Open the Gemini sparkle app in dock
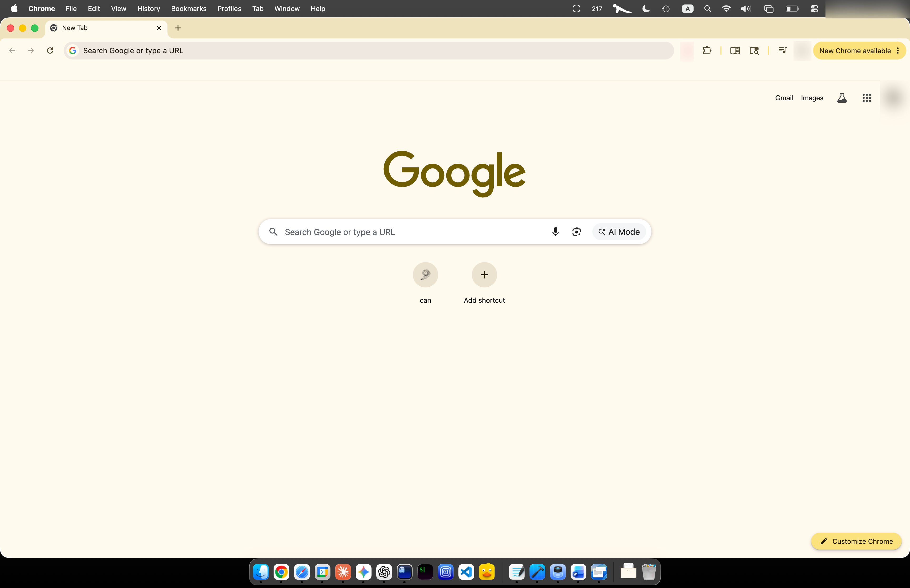Screen dimensions: 910x588 tap(363, 572)
